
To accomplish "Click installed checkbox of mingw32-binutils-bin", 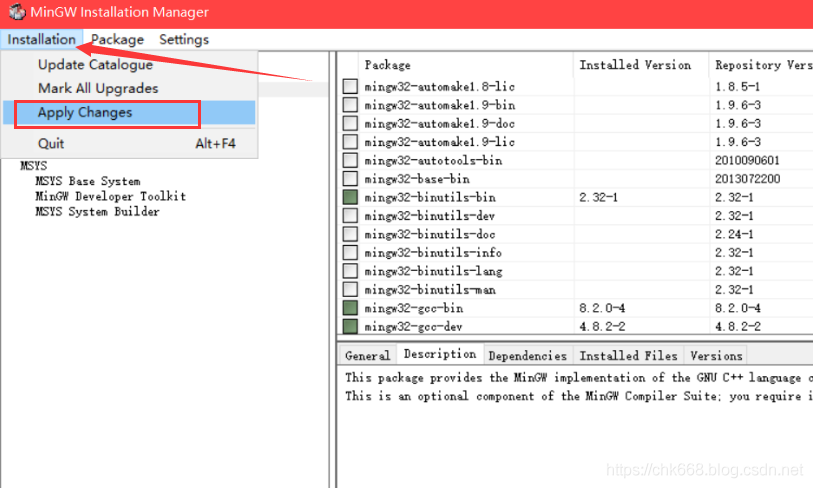I will [350, 197].
